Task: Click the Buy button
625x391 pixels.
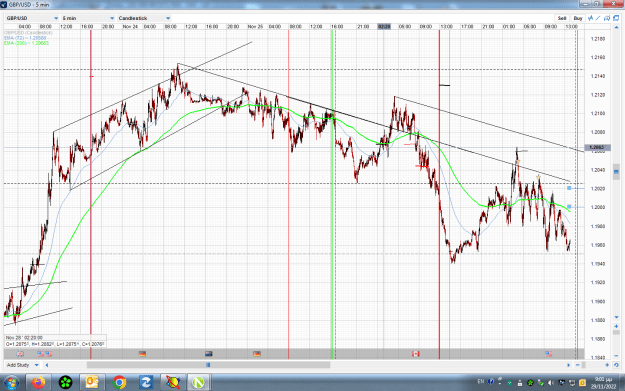Action: point(578,18)
